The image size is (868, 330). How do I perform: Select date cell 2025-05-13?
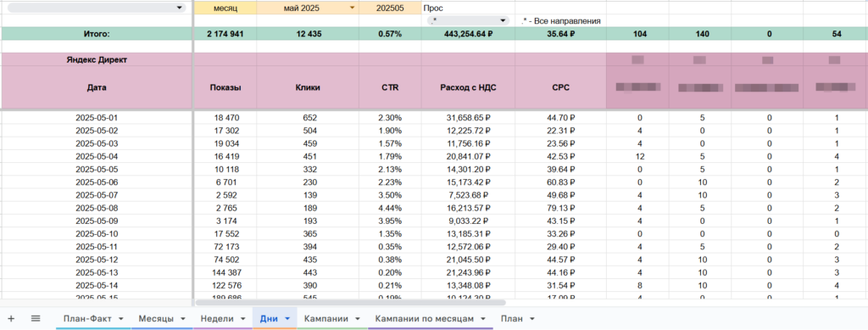click(97, 272)
